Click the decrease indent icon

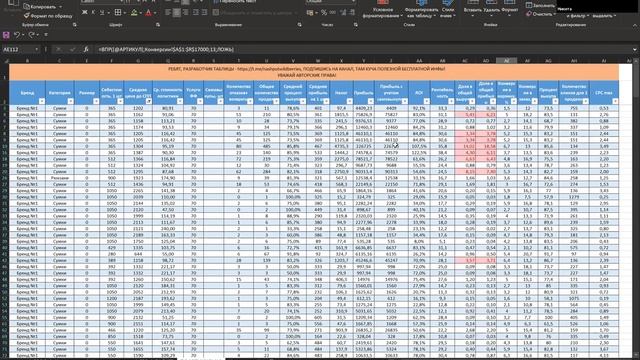196,13
